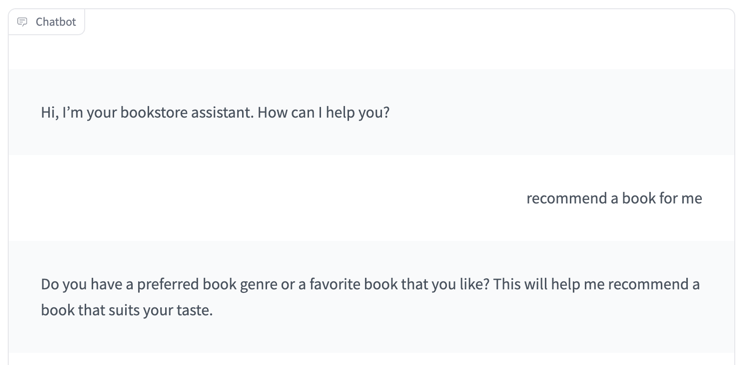Click the greeting's opening word 'Hi'
The height and width of the screenshot is (365, 746).
coord(48,113)
